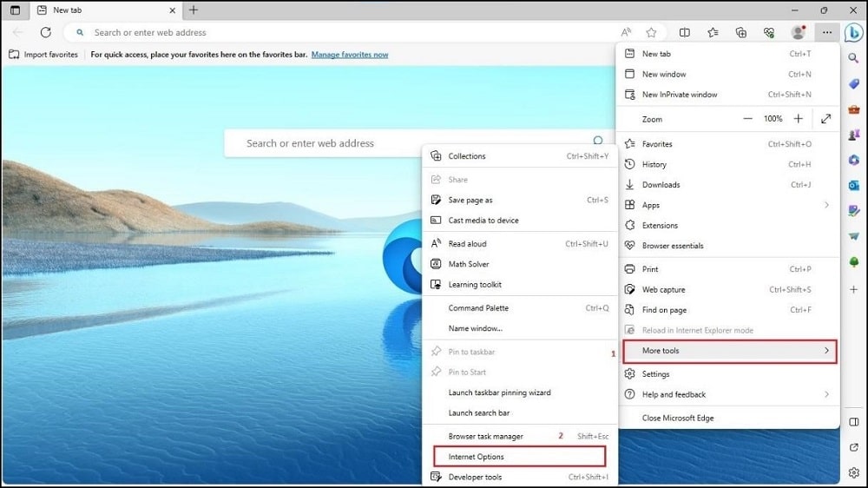The width and height of the screenshot is (868, 488).
Task: Open the Favorites list toolbar icon
Action: pos(713,32)
